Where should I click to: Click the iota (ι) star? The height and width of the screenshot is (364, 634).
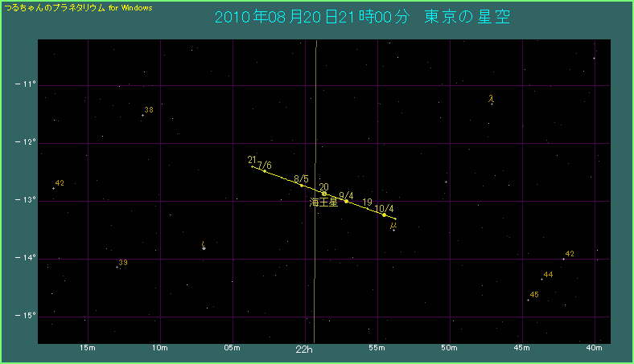tap(204, 248)
